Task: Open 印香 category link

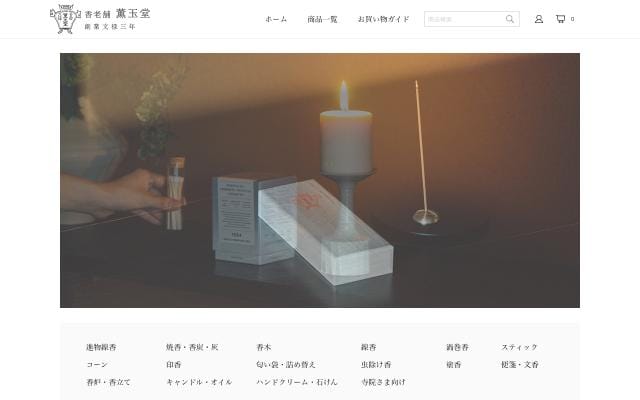Action: click(x=173, y=364)
